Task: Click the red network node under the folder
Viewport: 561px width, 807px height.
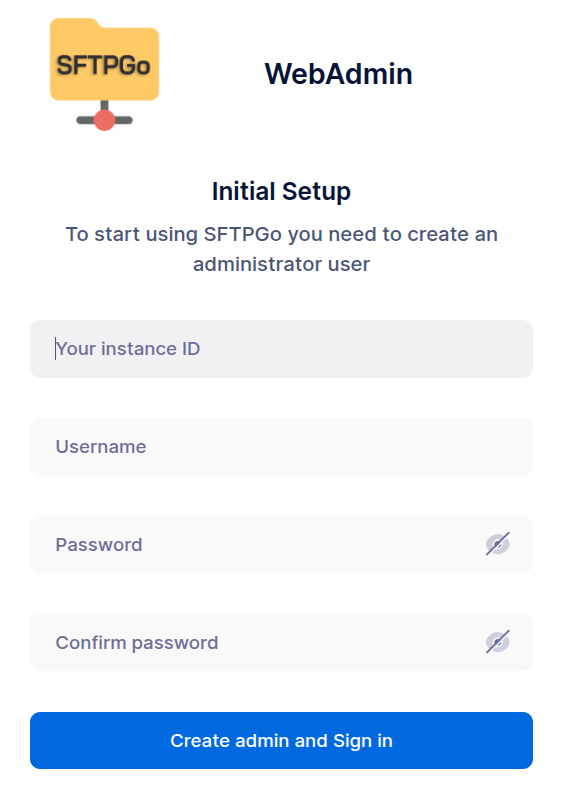Action: 104,120
